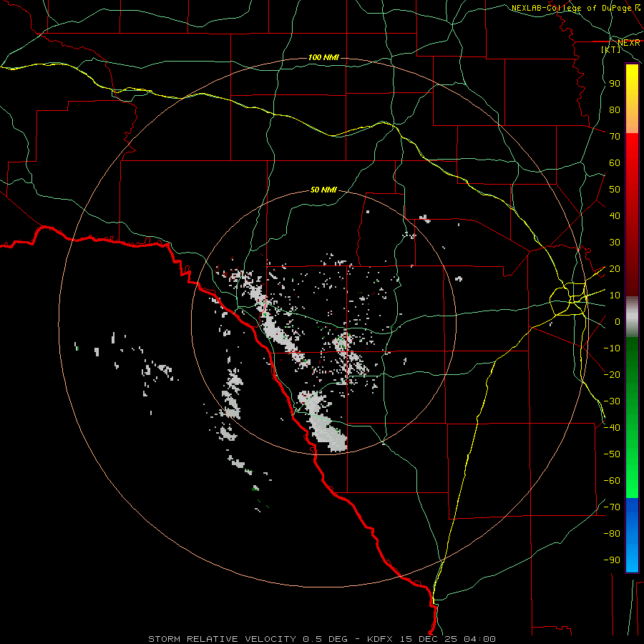Viewport: 644px width, 644px height.
Task: Click the [KT] units label above the scale
Action: tap(611, 49)
